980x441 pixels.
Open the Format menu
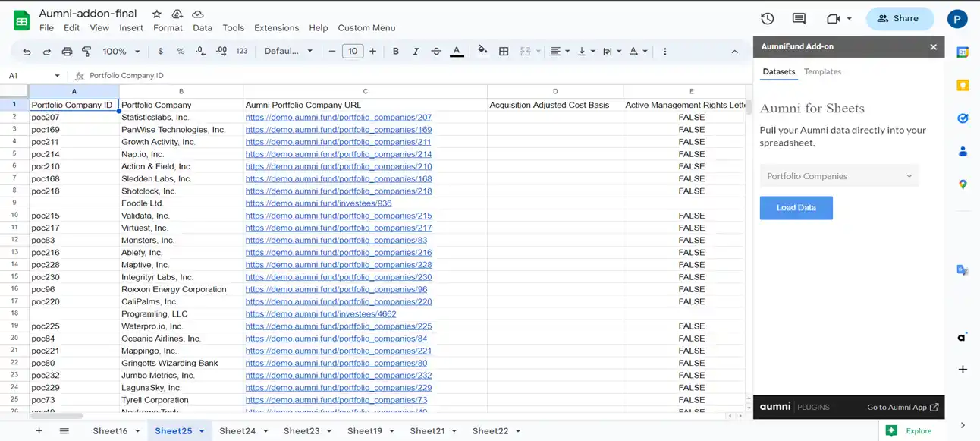[168, 28]
